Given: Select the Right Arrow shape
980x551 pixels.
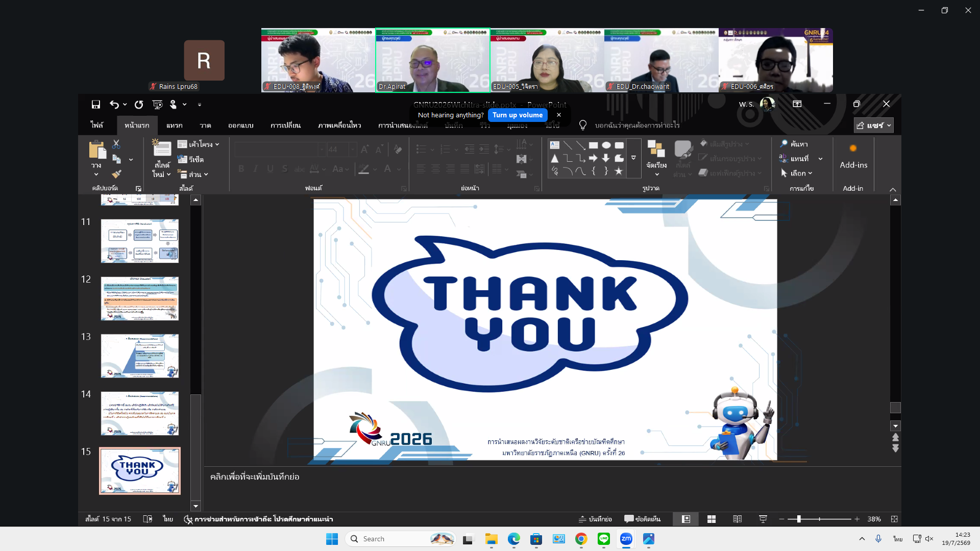Looking at the screenshot, I should pyautogui.click(x=593, y=158).
